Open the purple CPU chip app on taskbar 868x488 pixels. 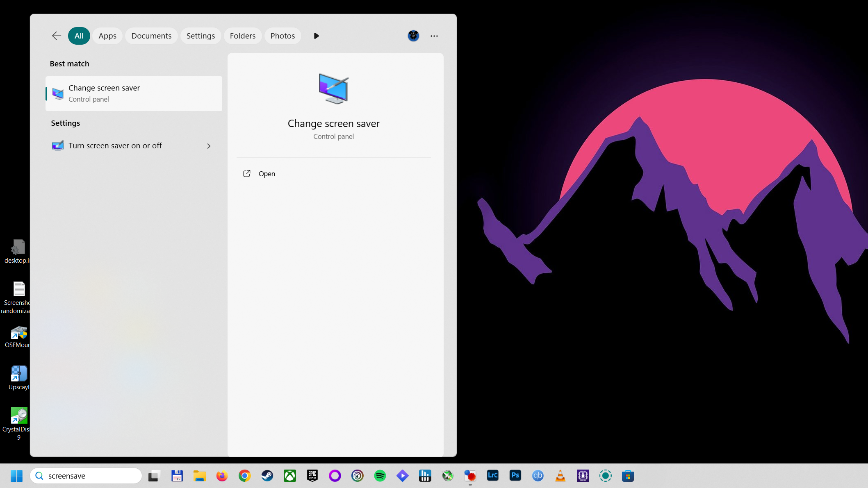(583, 476)
